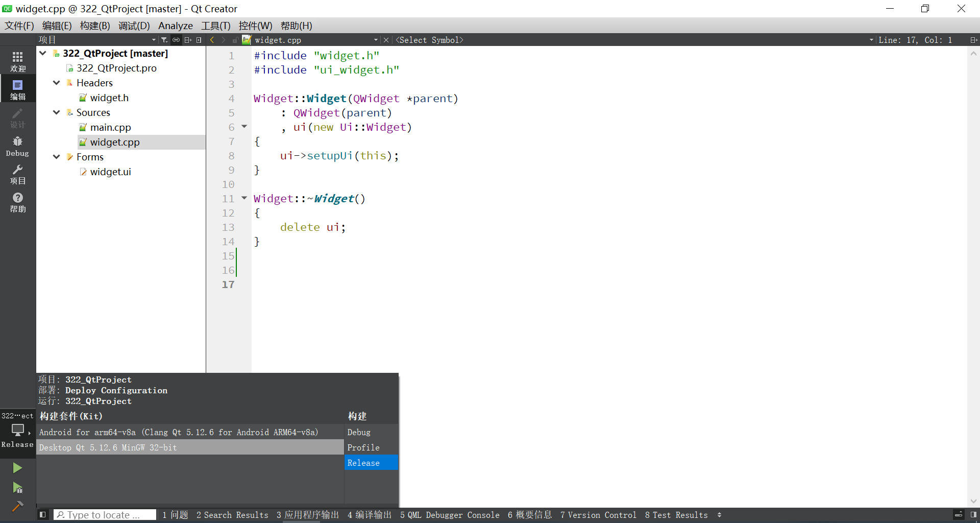
Task: Collapse the Headers folder
Action: click(x=57, y=83)
